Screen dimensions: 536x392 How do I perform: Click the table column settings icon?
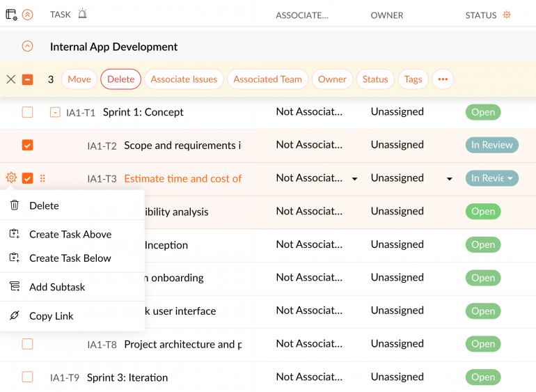[10, 15]
